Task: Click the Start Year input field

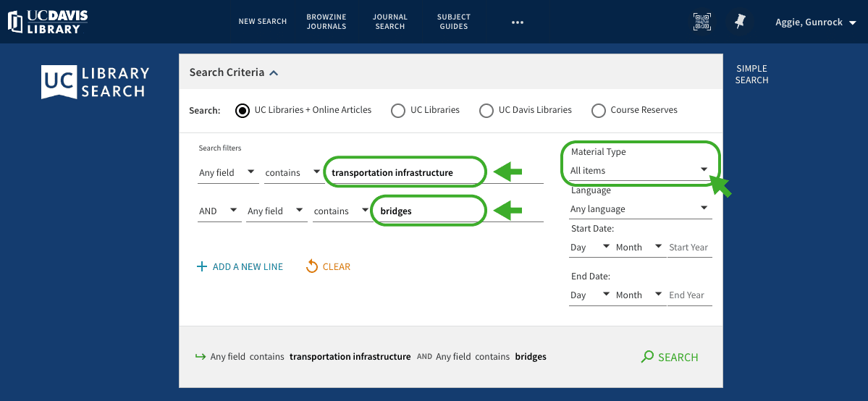Action: (689, 248)
